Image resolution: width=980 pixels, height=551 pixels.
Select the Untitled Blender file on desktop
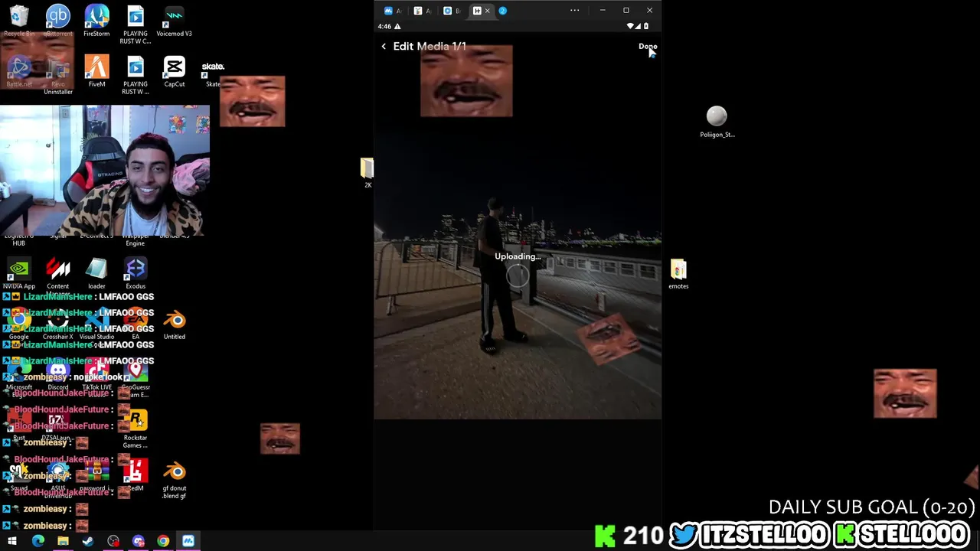pyautogui.click(x=175, y=324)
